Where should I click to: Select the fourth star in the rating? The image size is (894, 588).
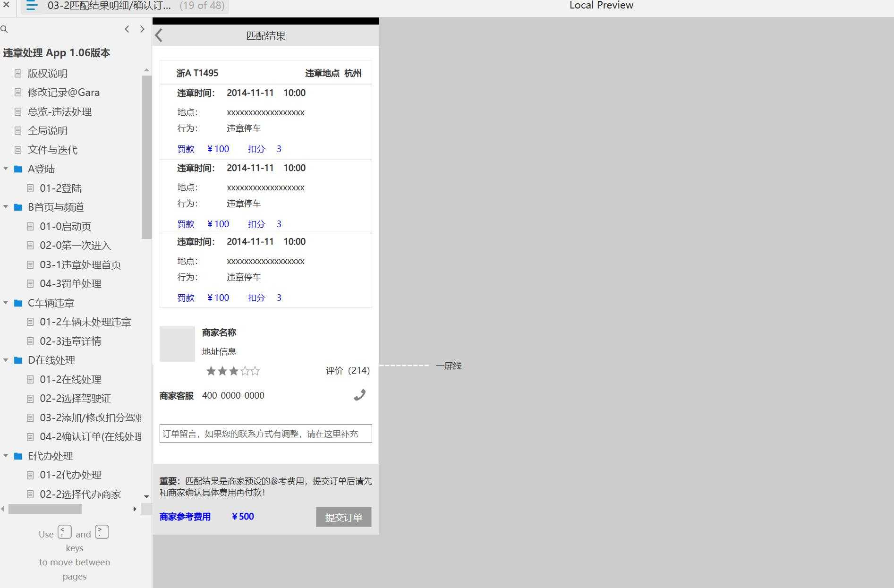pos(245,371)
